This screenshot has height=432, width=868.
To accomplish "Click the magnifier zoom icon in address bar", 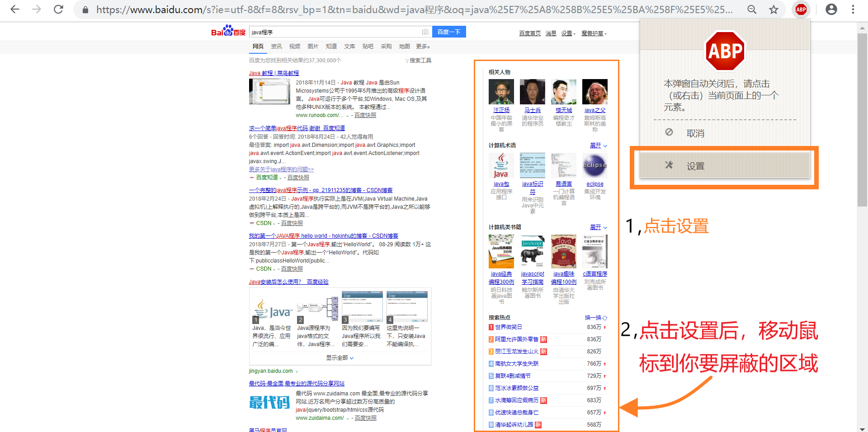I will coord(752,9).
